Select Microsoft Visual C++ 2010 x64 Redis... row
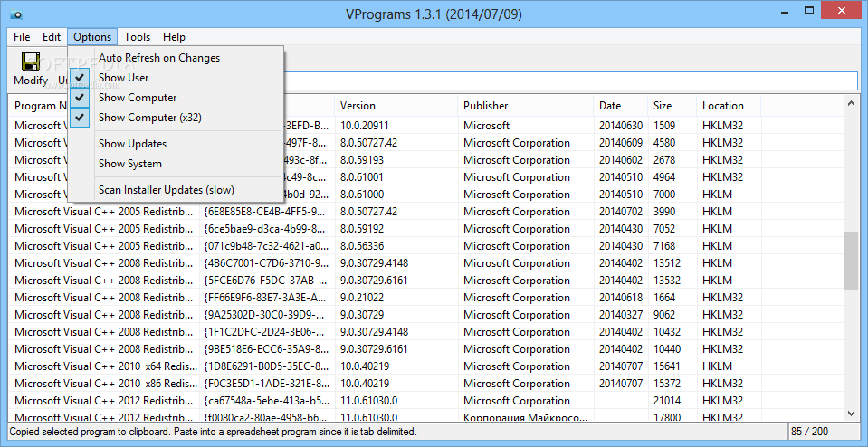Screen dimensions: 868x447 pos(426,366)
